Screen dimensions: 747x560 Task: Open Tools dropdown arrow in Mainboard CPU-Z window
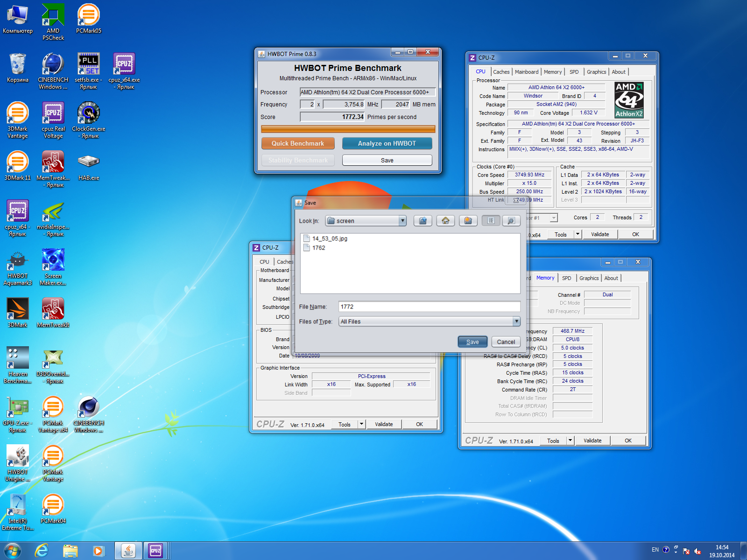click(361, 424)
